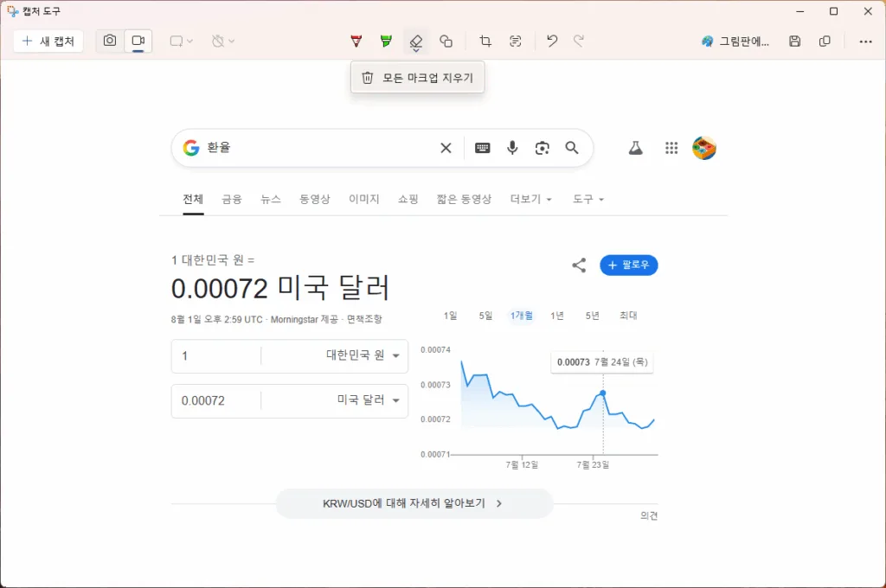
Task: Click the 7월 23일 axis label
Action: click(593, 465)
